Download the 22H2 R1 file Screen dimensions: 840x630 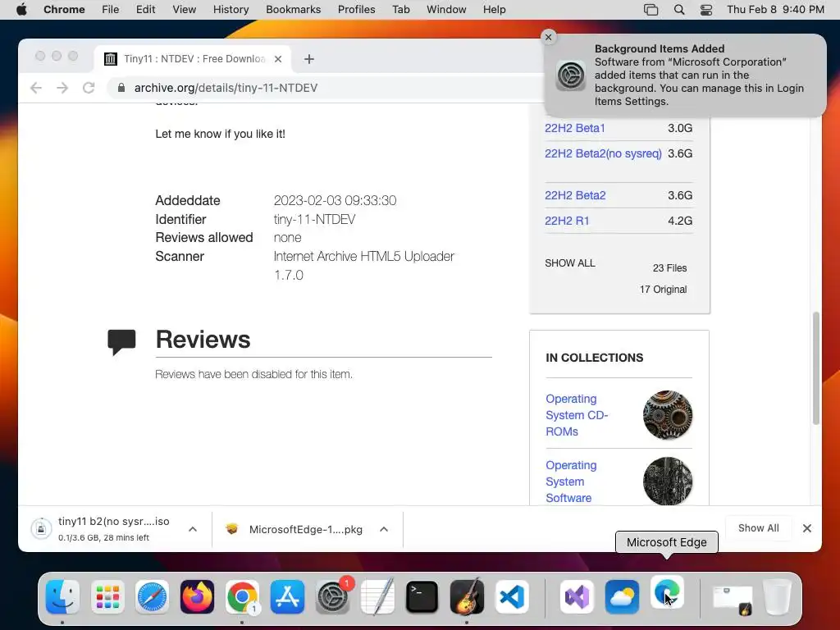[x=567, y=221]
